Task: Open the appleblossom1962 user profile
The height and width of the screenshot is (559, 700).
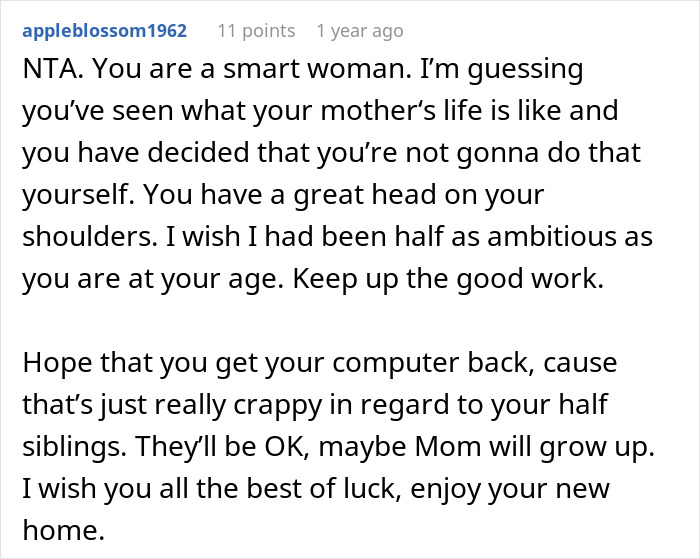Action: [103, 31]
